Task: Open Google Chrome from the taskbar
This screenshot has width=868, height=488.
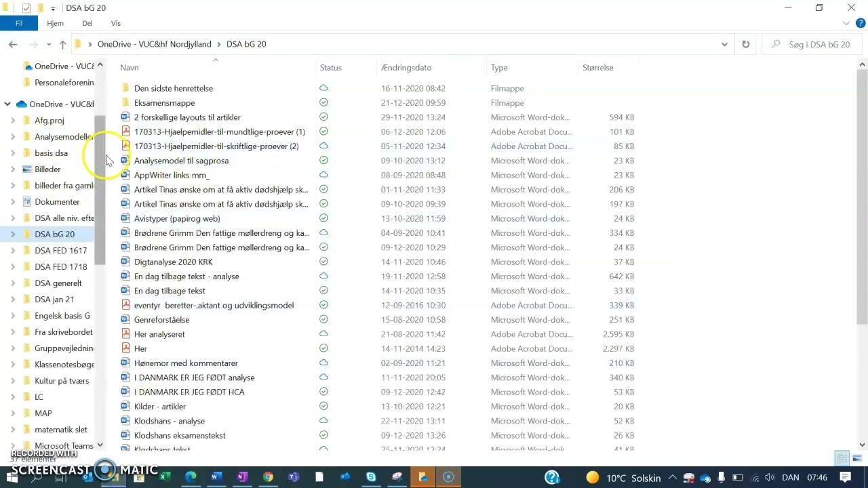Action: (268, 477)
